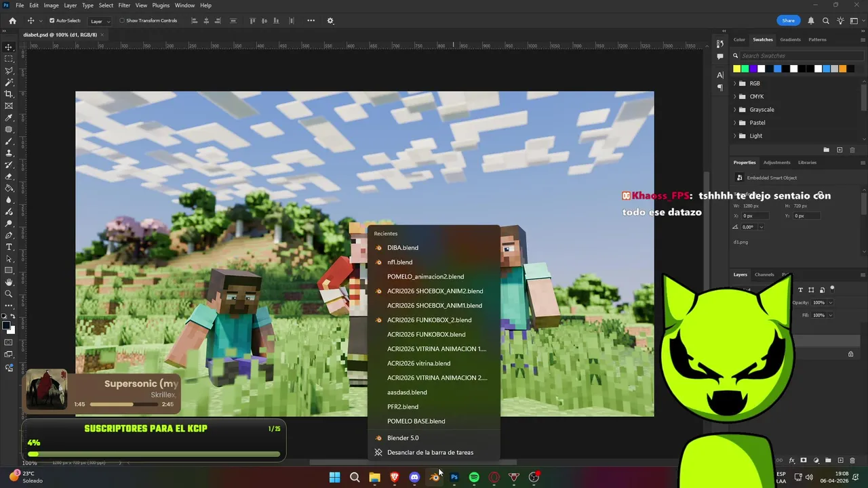Select the Paint Bucket tool
868x488 pixels.
coord(9,188)
